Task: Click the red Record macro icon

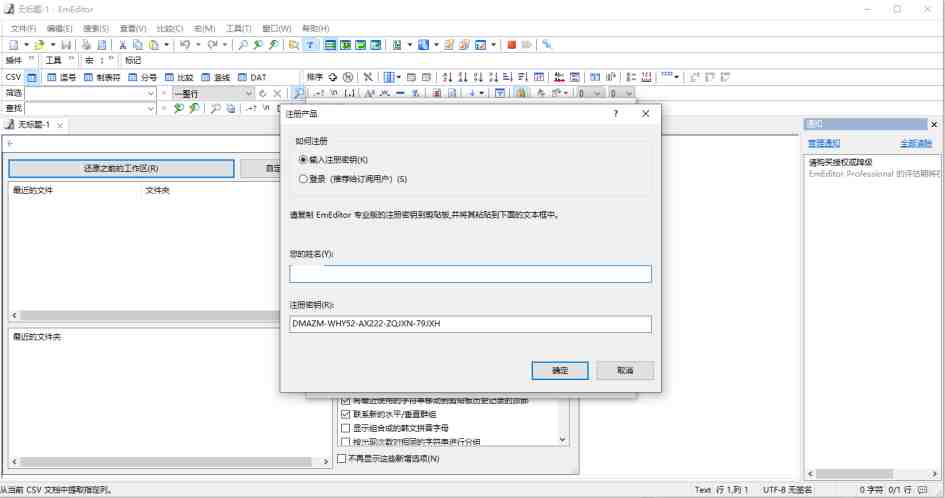Action: [512, 45]
